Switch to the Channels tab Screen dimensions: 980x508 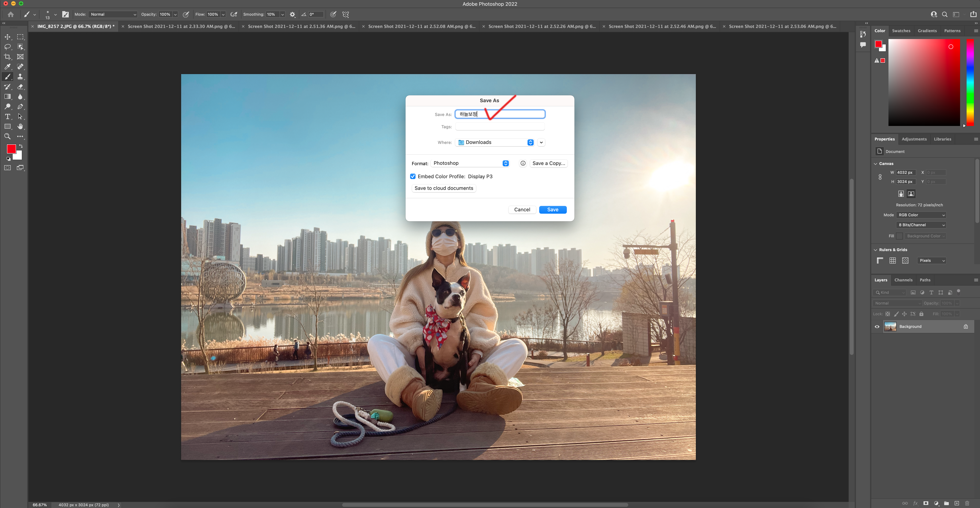coord(903,280)
